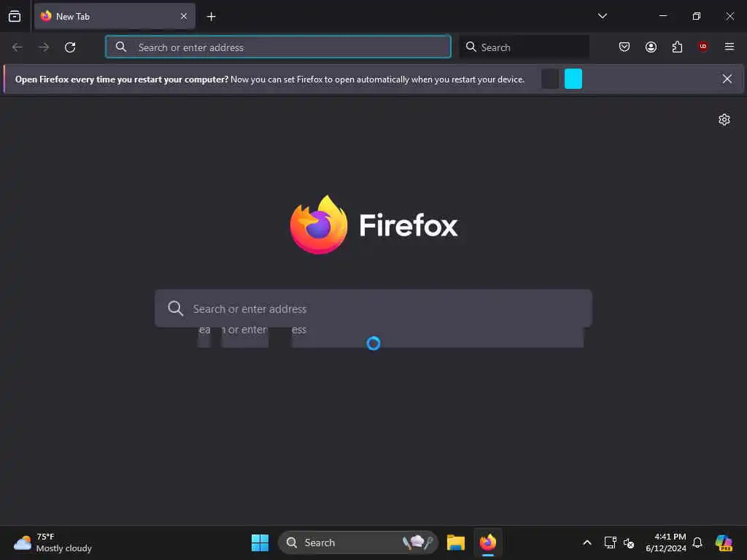Focus the Windows taskbar Search box
This screenshot has width=747, height=560.
(x=357, y=542)
